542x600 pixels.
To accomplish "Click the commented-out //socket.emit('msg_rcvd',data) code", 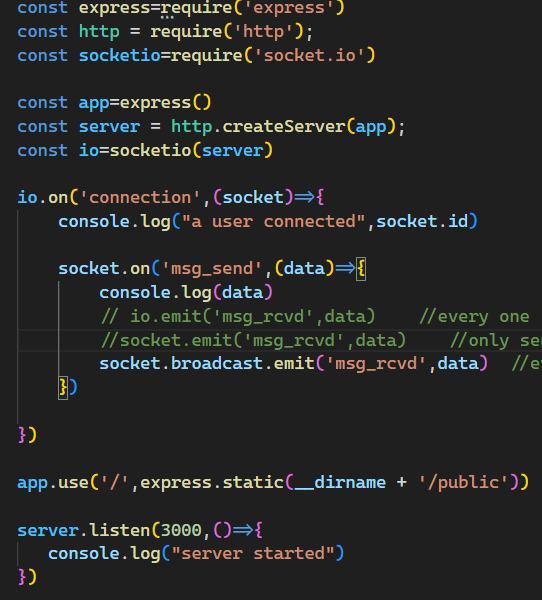I will click(x=253, y=341).
